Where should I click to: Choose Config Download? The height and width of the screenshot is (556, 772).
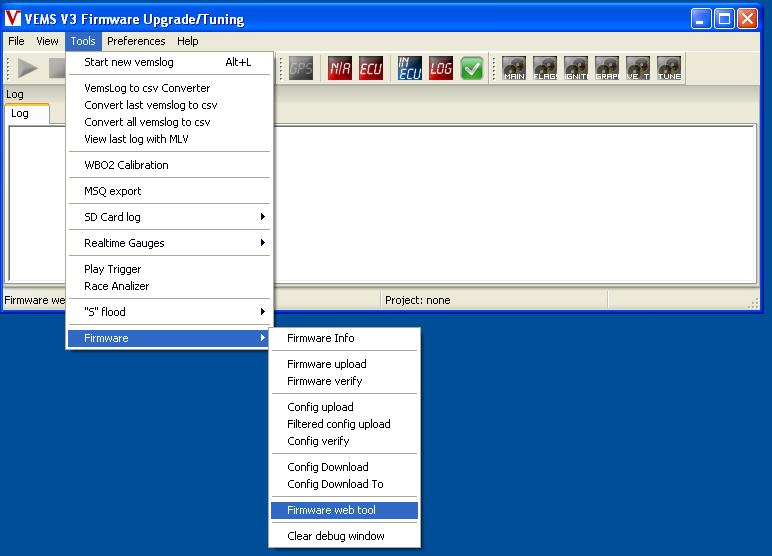pos(344,467)
